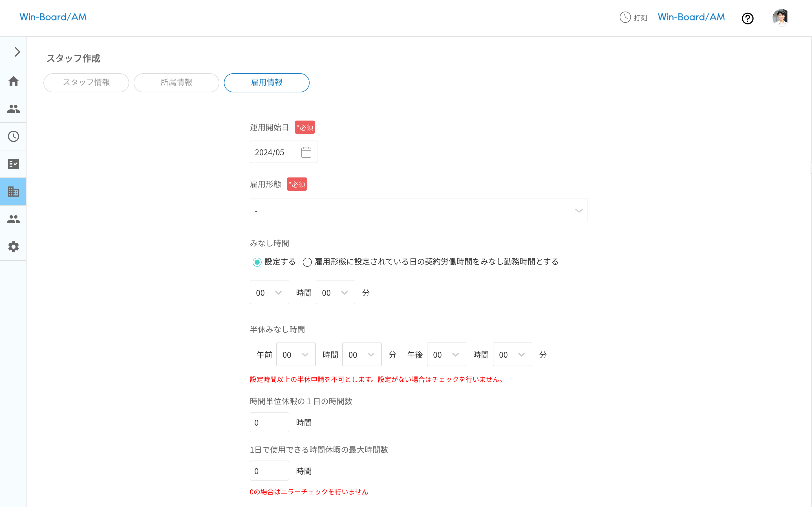This screenshot has width=812, height=507.
Task: Open the lower people icon in sidebar
Action: coord(13,219)
